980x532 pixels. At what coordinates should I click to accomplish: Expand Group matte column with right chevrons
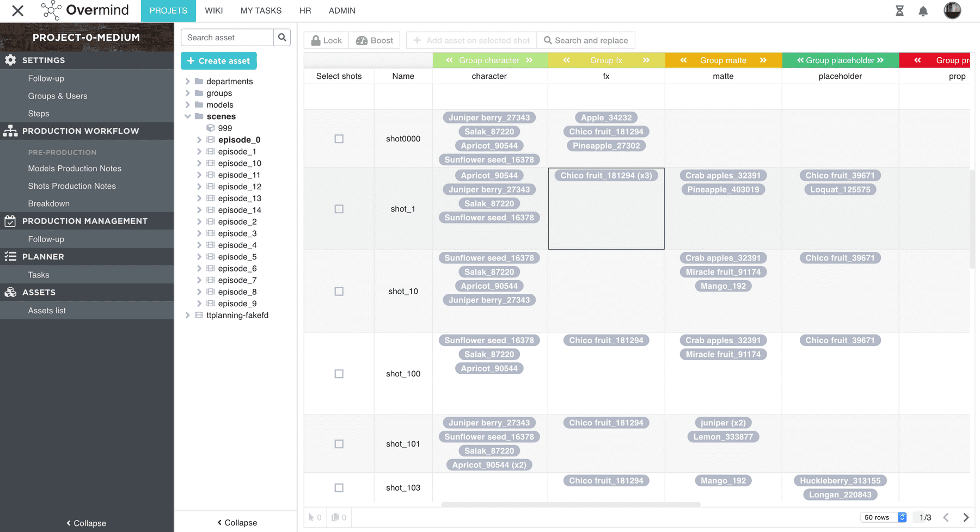tap(763, 60)
